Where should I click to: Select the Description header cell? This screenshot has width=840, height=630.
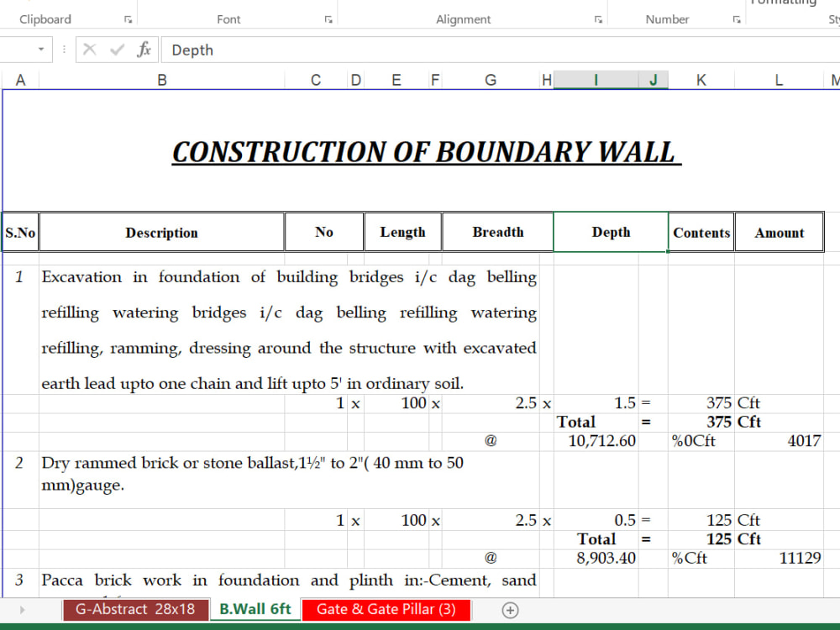pos(162,232)
